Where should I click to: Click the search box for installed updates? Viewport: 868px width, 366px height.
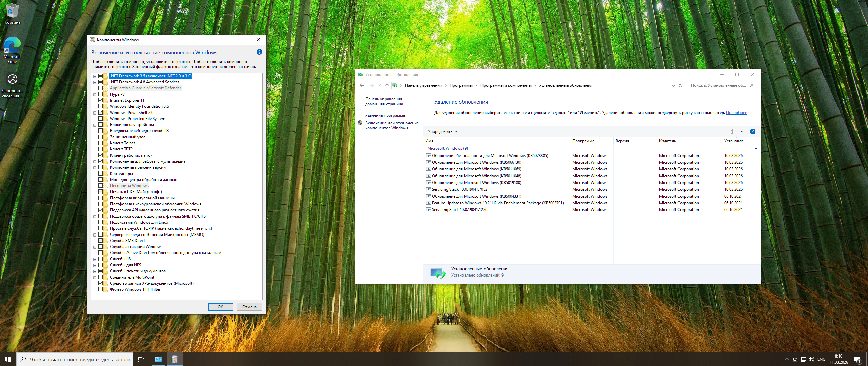(719, 85)
